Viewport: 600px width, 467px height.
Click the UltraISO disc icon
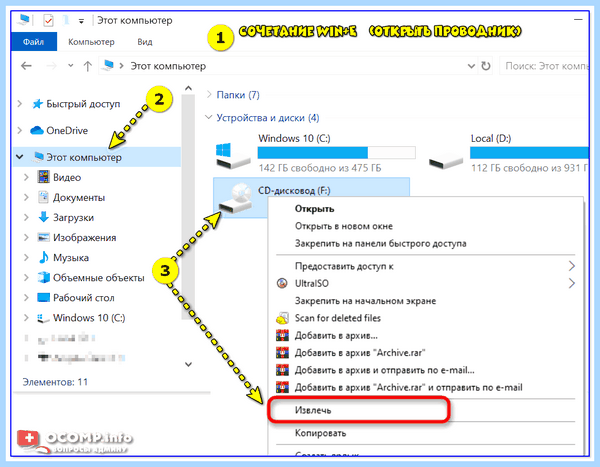point(282,283)
